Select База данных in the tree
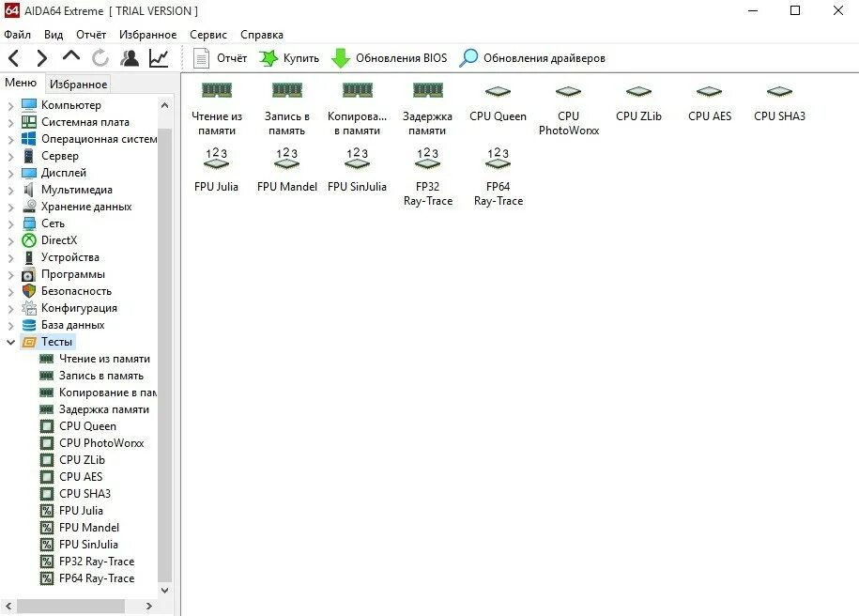 (72, 325)
